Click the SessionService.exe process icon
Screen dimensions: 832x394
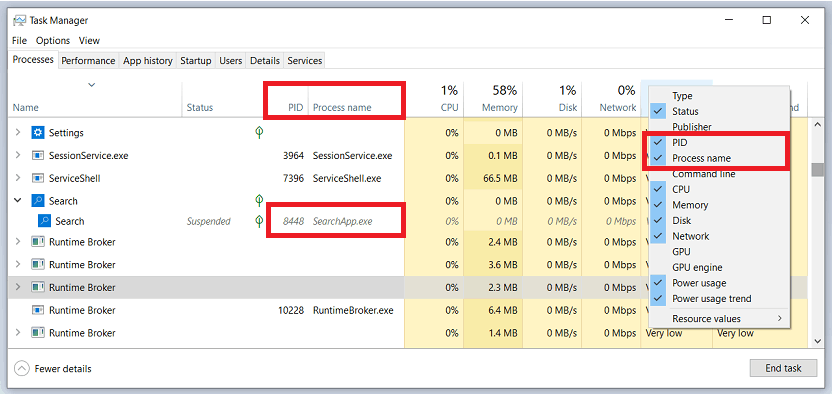pos(38,156)
